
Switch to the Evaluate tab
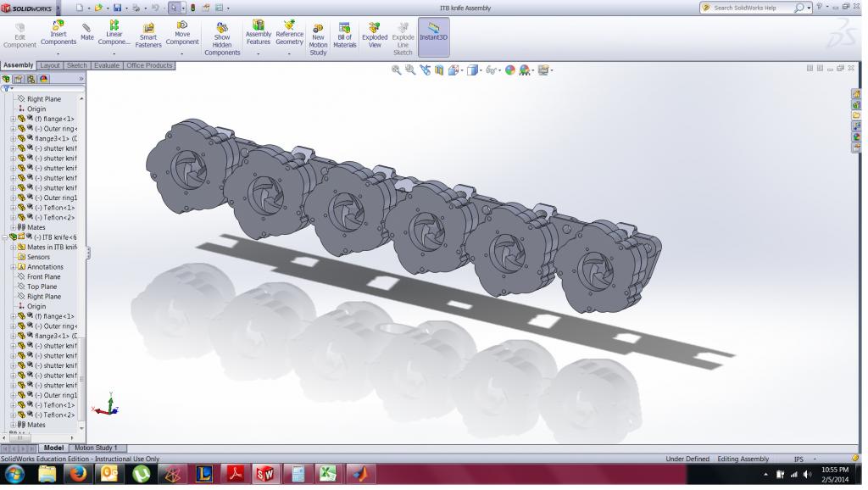107,65
